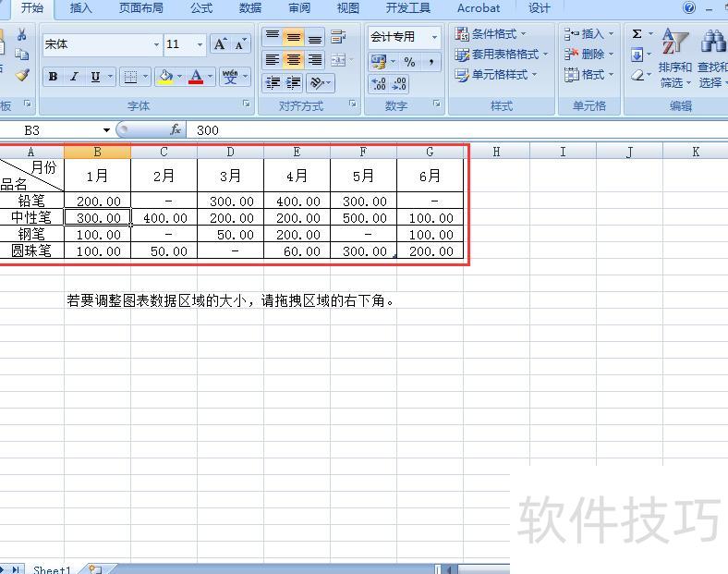This screenshot has width=728, height=574.
Task: Switch to 设计 ribbon tab
Action: (539, 8)
